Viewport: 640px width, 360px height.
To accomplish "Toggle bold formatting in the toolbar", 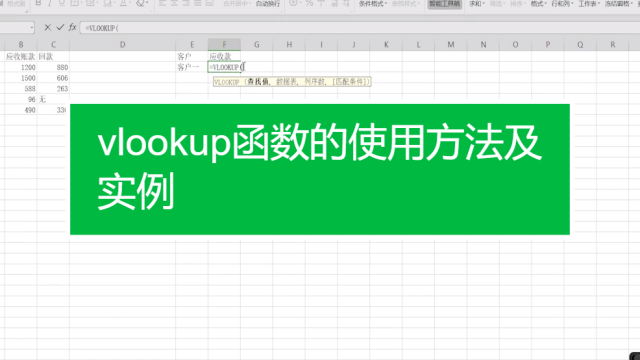I will (x=38, y=3).
